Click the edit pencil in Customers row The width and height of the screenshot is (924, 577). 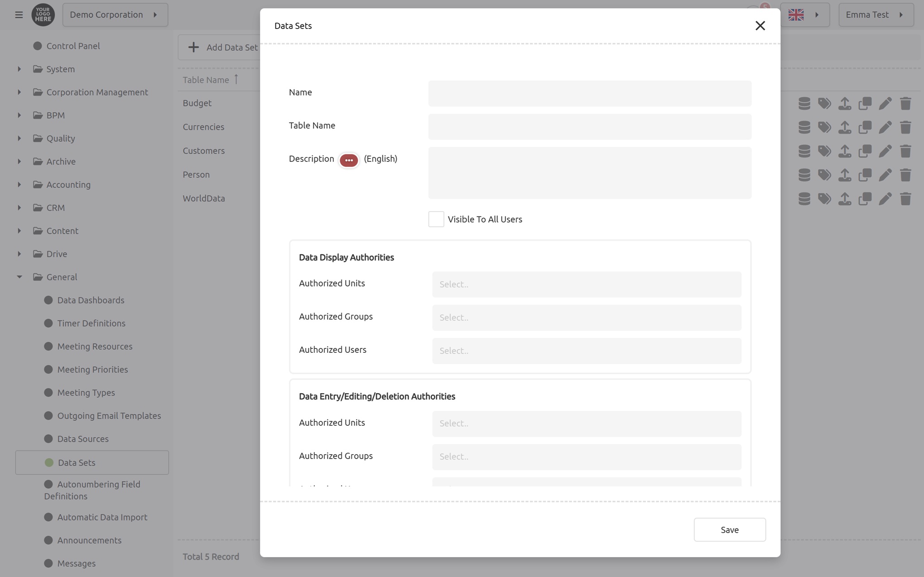point(885,151)
